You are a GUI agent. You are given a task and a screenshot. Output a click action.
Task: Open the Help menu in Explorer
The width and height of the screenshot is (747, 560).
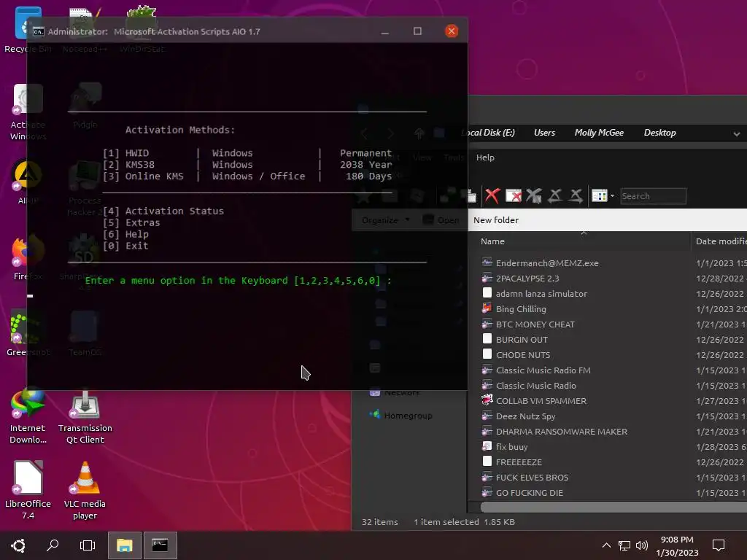pos(485,157)
